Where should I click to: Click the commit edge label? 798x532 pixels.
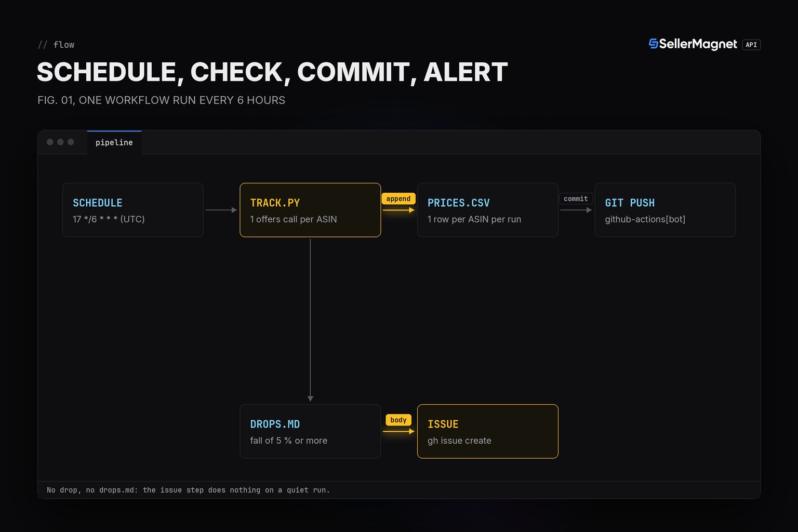[576, 198]
